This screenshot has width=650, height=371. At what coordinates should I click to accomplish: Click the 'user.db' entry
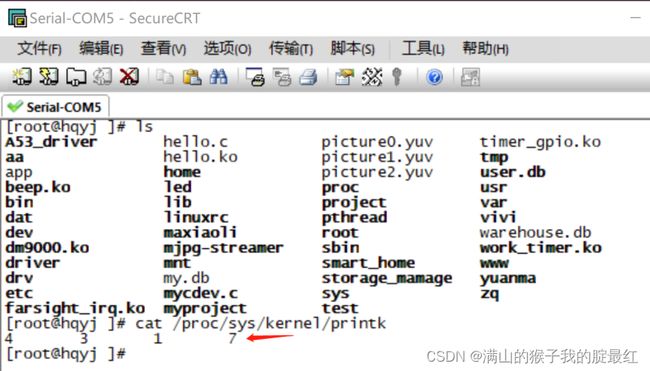click(513, 172)
